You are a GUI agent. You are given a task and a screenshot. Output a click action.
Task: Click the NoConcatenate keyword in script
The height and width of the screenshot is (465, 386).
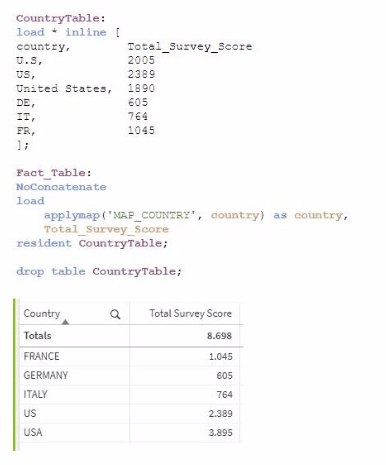click(x=61, y=187)
